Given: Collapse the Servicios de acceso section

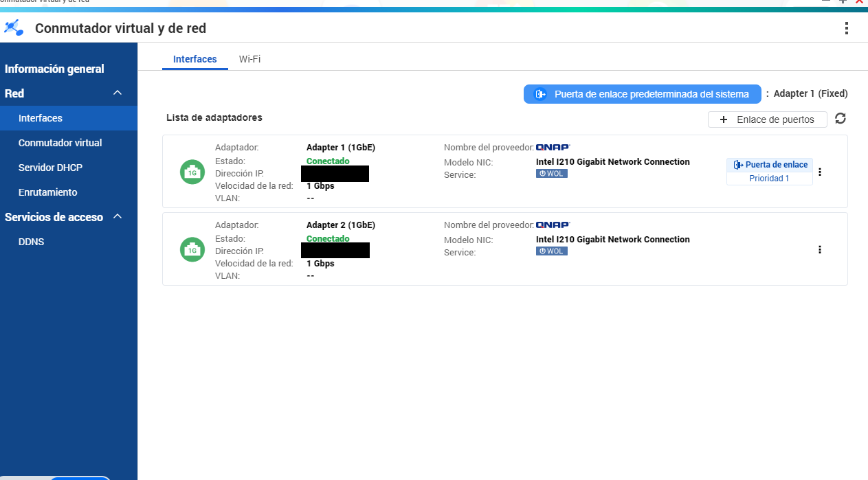Looking at the screenshot, I should pyautogui.click(x=118, y=217).
